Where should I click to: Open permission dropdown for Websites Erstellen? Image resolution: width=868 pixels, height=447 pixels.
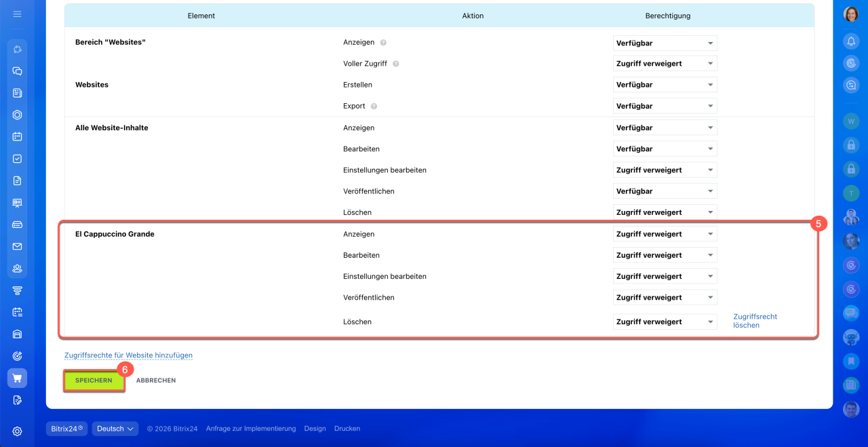(665, 85)
